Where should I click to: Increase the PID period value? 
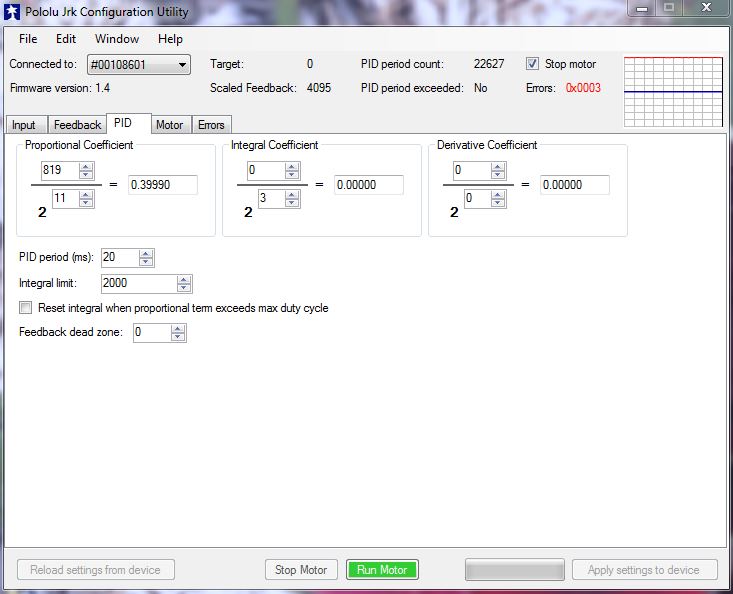146,254
